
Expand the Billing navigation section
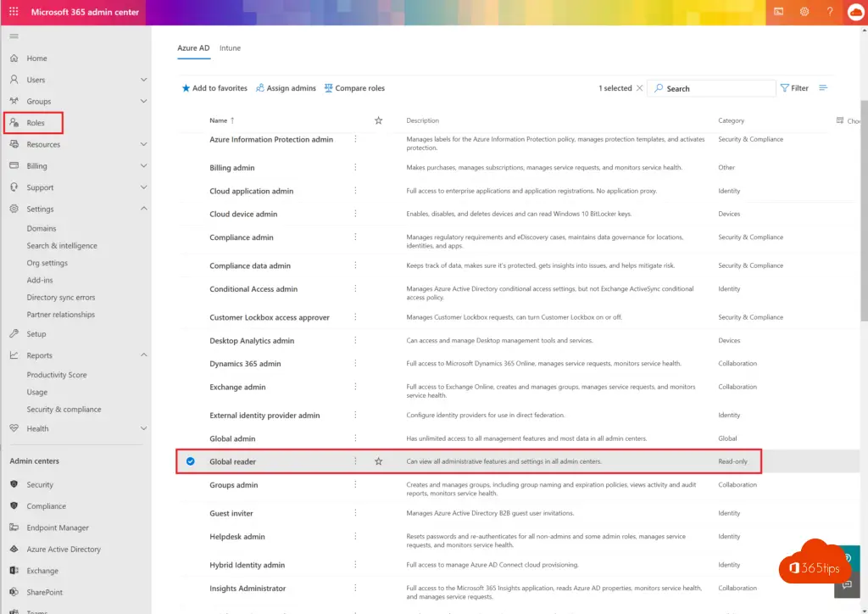click(143, 166)
